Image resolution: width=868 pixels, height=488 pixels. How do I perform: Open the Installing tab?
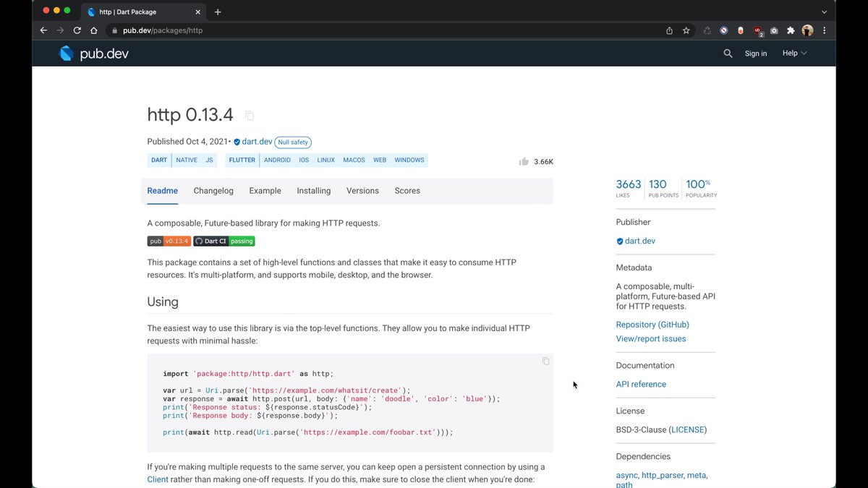click(x=313, y=191)
